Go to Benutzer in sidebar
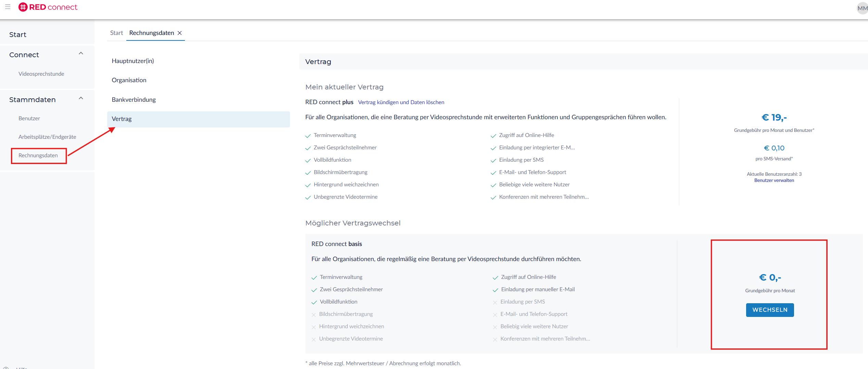This screenshot has height=369, width=868. tap(29, 119)
